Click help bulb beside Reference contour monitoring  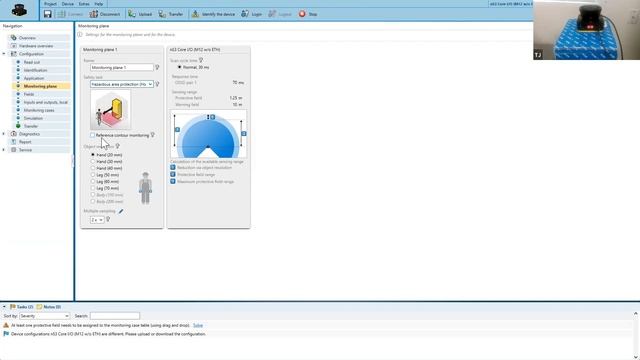[153, 135]
